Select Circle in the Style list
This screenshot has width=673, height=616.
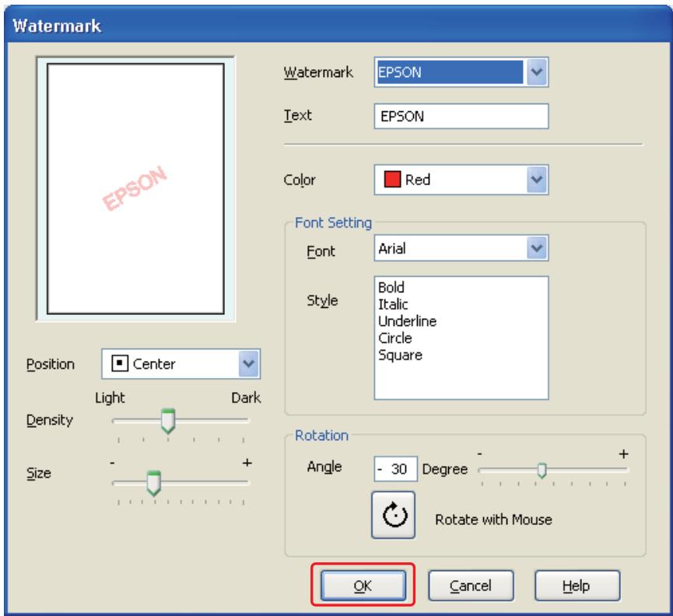click(x=395, y=338)
